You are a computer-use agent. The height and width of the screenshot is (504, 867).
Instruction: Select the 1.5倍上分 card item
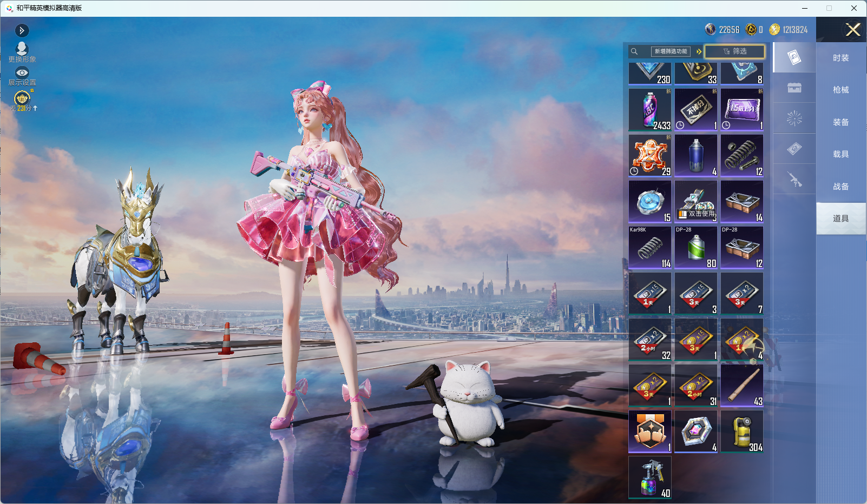[x=742, y=110]
